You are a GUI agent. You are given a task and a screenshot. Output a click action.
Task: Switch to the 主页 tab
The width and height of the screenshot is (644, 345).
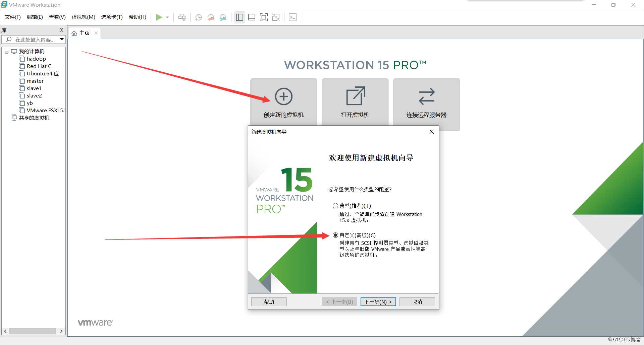click(x=85, y=33)
